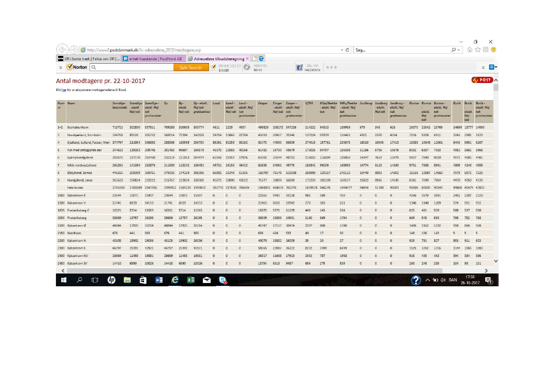Expand the search box options dropdown
Image resolution: width=554 pixels, height=392 pixels.
[x=459, y=50]
